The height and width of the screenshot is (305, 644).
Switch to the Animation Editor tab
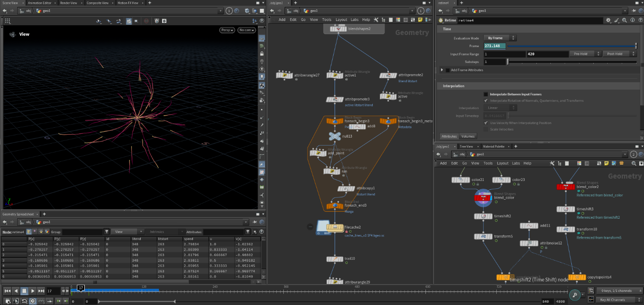[x=39, y=3]
